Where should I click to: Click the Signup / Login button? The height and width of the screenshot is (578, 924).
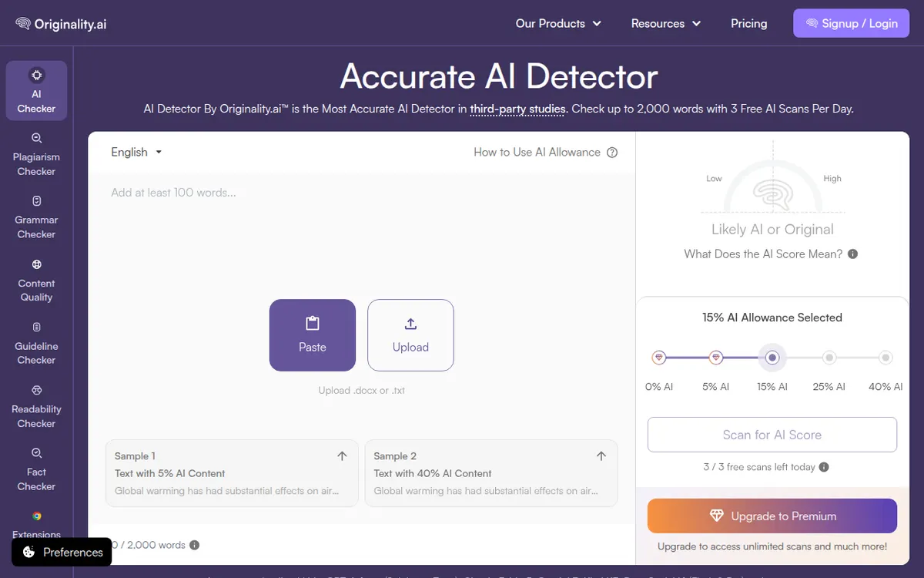(852, 23)
